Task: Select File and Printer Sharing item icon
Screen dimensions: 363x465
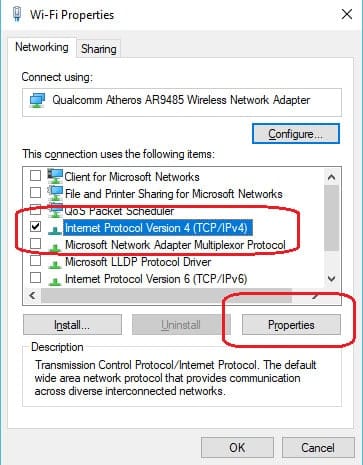Action: [55, 193]
